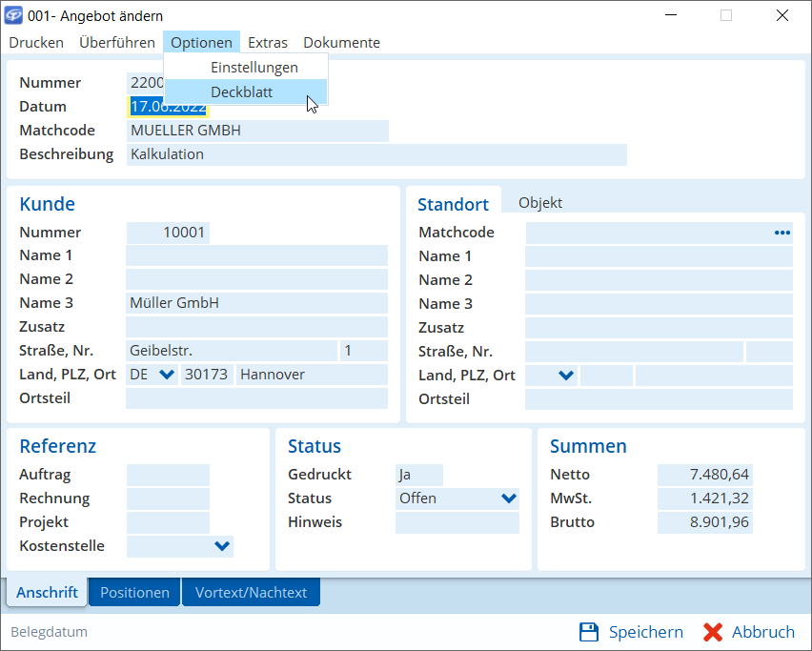Expand the Kunde country code dropdown
Screen dimensions: 812x651
(x=167, y=375)
